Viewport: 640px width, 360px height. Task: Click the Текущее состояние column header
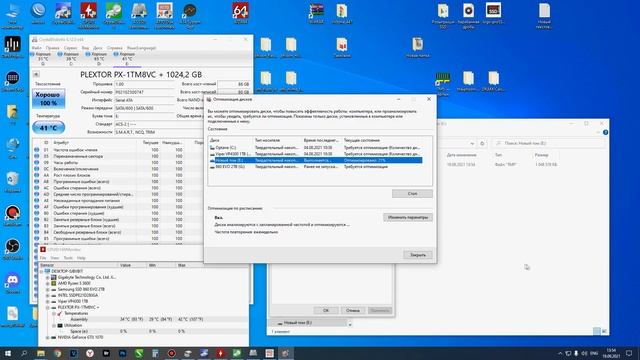[362, 140]
